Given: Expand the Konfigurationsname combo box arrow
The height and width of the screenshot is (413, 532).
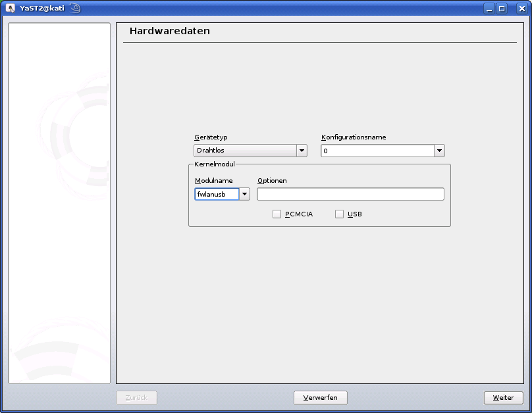Looking at the screenshot, I should (x=439, y=151).
